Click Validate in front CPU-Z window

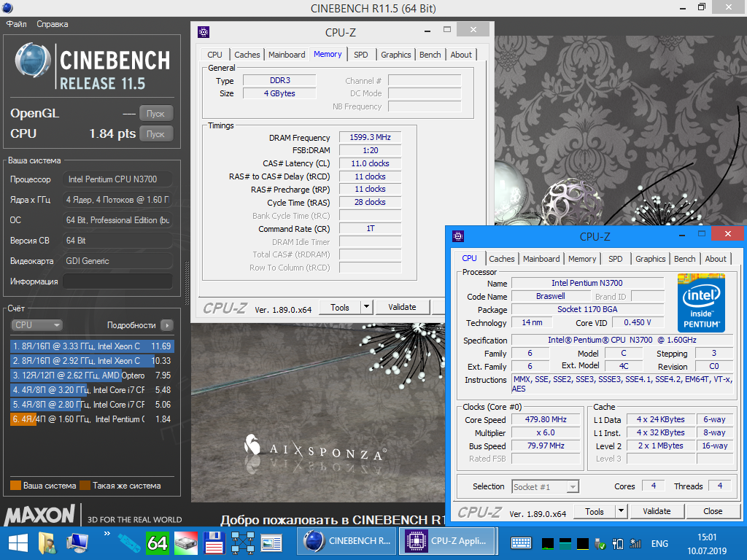coord(657,511)
